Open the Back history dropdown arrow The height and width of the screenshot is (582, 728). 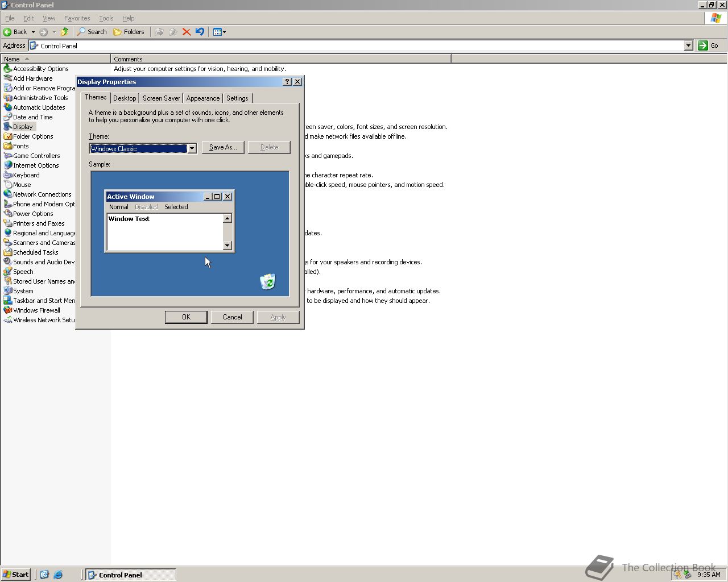33,32
